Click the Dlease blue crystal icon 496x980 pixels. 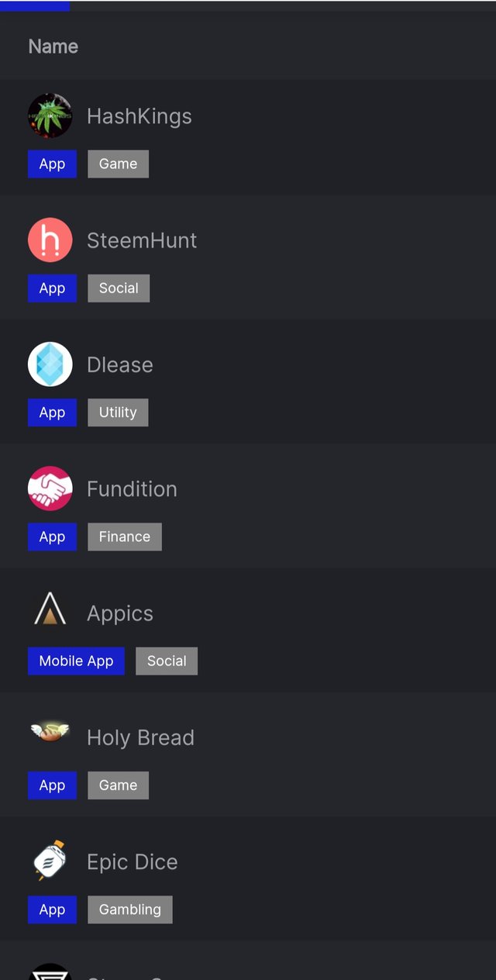[x=50, y=364]
